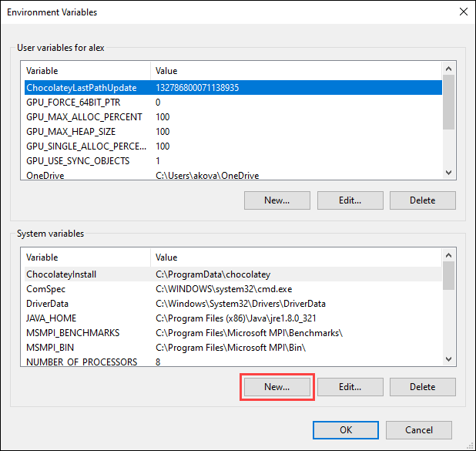
Task: Click New button under User variables
Action: pyautogui.click(x=277, y=200)
